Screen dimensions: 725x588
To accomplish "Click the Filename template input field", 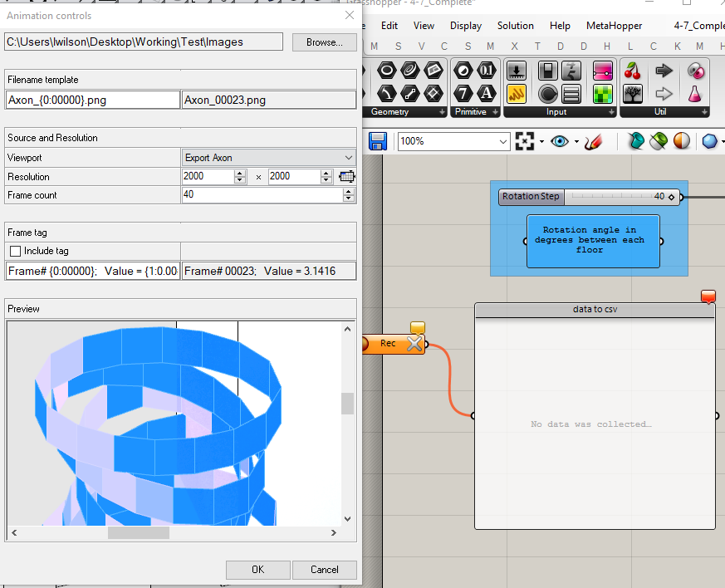I will [92, 100].
